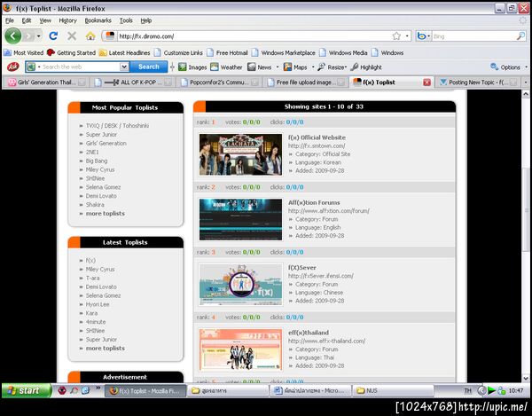This screenshot has width=532, height=416.
Task: Switch to the Girls' Generation Thai tab
Action: (x=46, y=82)
